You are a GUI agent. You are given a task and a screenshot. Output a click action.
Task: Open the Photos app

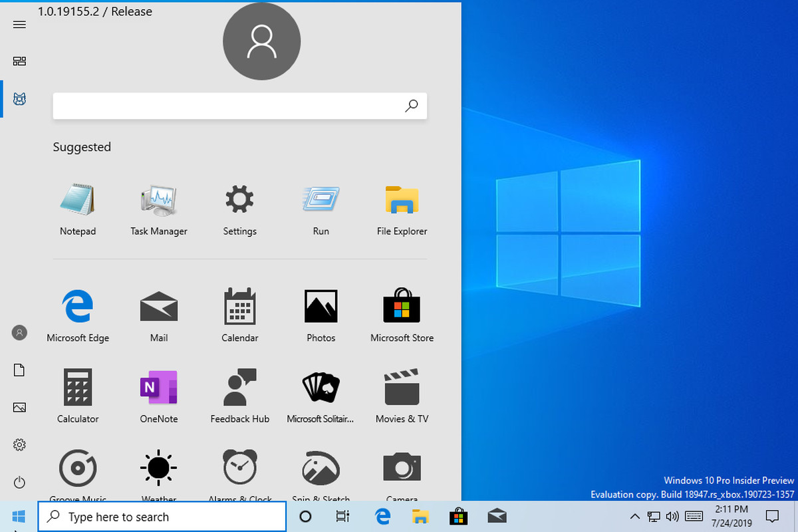[321, 314]
